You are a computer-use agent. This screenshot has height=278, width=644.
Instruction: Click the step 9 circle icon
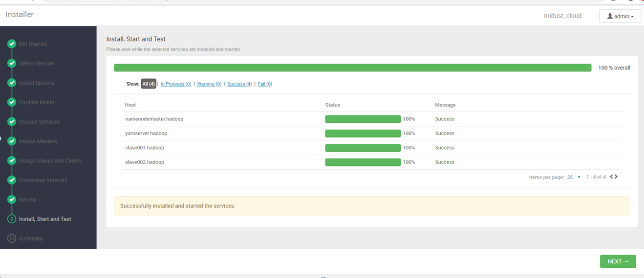(x=12, y=219)
